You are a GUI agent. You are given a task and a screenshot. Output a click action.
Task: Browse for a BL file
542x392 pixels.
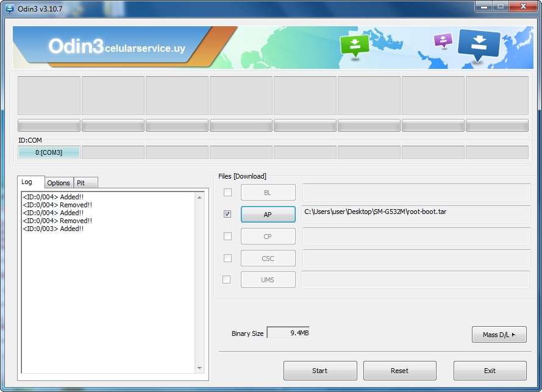click(268, 193)
